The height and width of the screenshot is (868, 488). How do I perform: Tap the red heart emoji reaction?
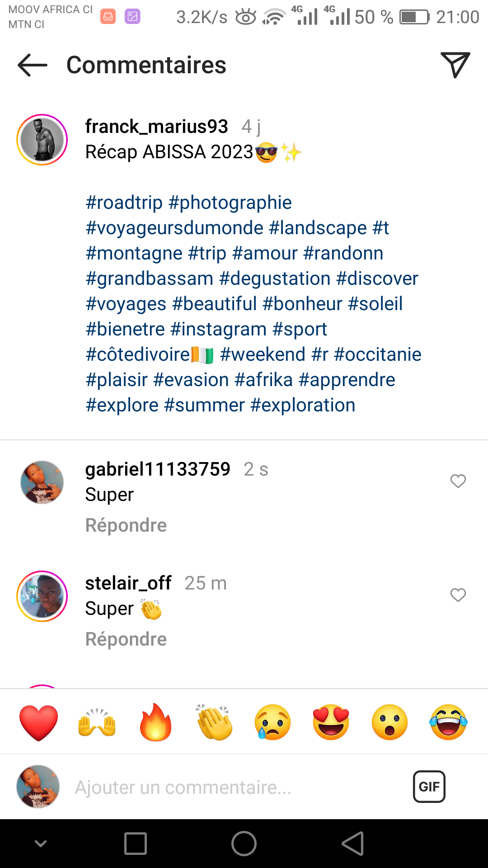click(39, 722)
